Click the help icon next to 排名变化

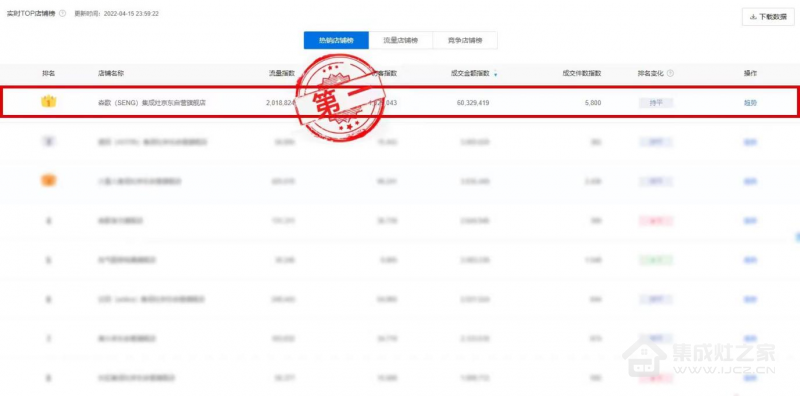(x=670, y=73)
